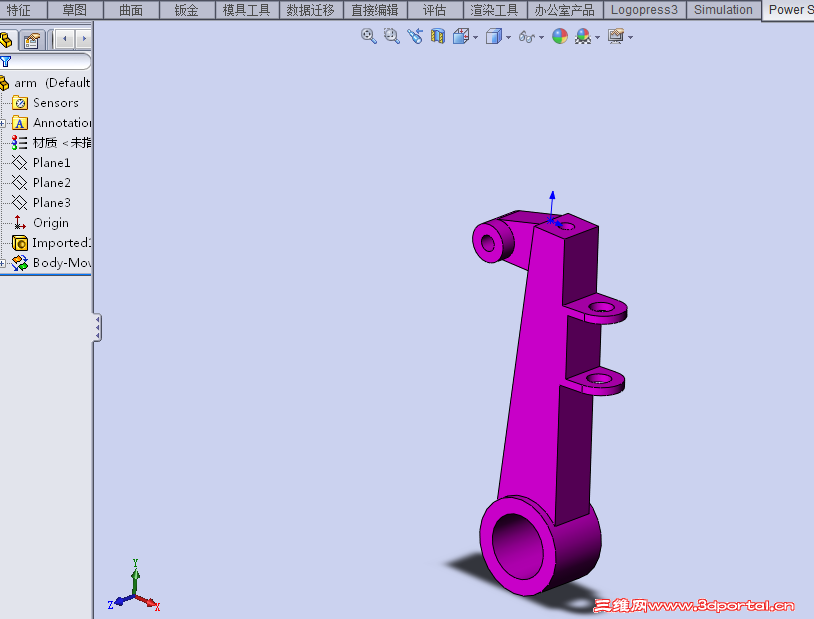This screenshot has width=814, height=619.
Task: Open the Simulation tab
Action: [x=724, y=10]
